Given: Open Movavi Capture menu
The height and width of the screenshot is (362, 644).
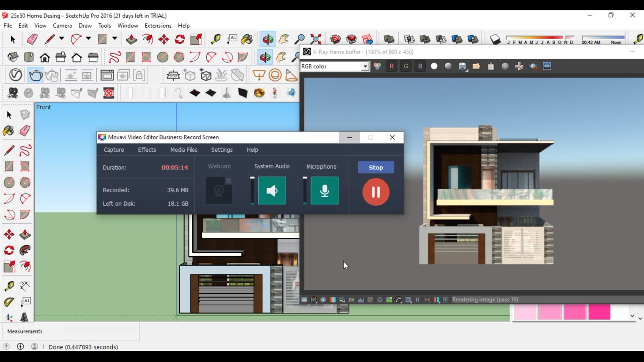Looking at the screenshot, I should pyautogui.click(x=114, y=150).
